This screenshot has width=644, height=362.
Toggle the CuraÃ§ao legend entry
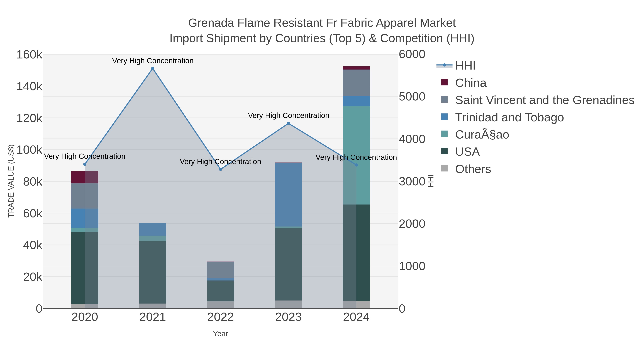pyautogui.click(x=475, y=135)
